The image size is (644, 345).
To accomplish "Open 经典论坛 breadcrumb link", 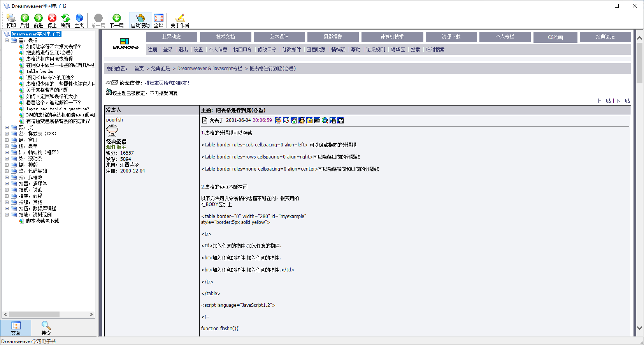I will 160,69.
